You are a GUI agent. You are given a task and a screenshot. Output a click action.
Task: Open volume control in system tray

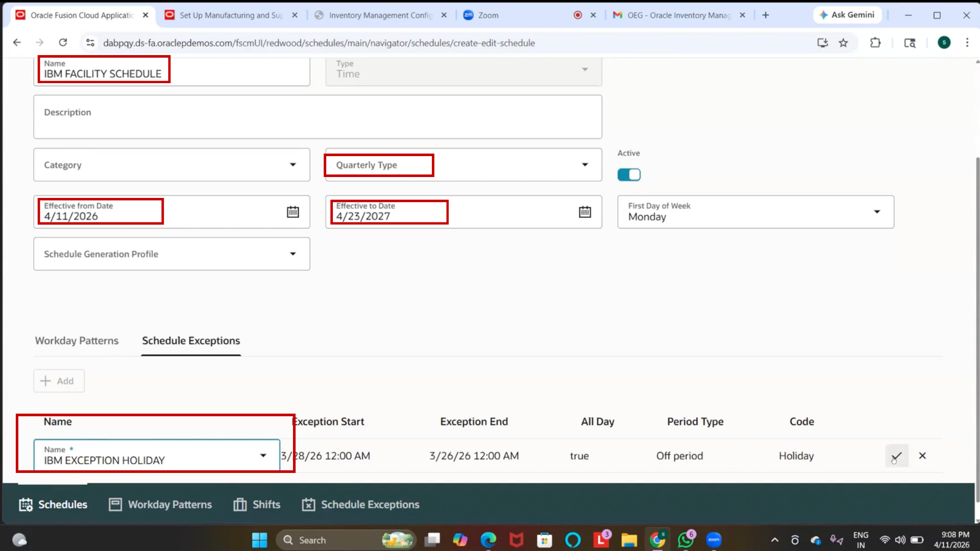coord(900,540)
